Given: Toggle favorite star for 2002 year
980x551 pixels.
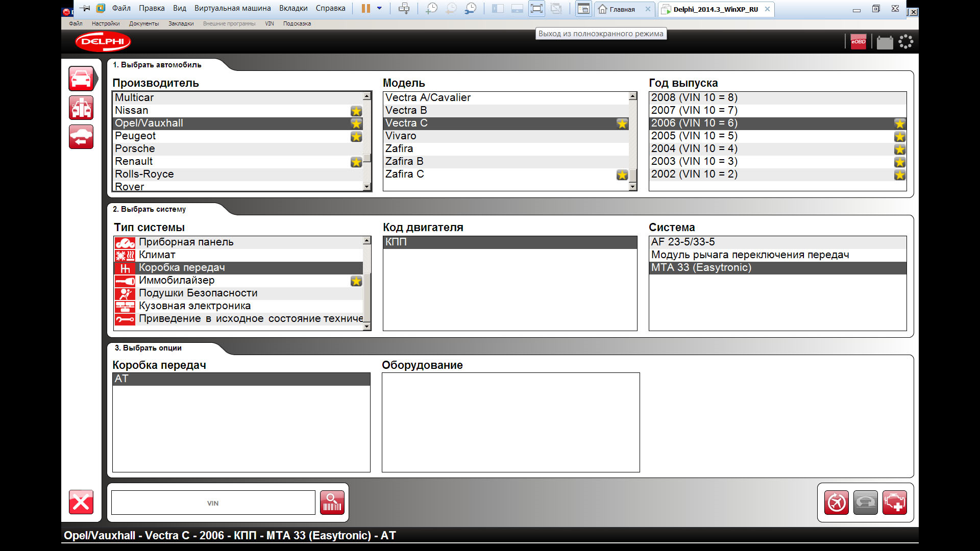Looking at the screenshot, I should tap(899, 174).
